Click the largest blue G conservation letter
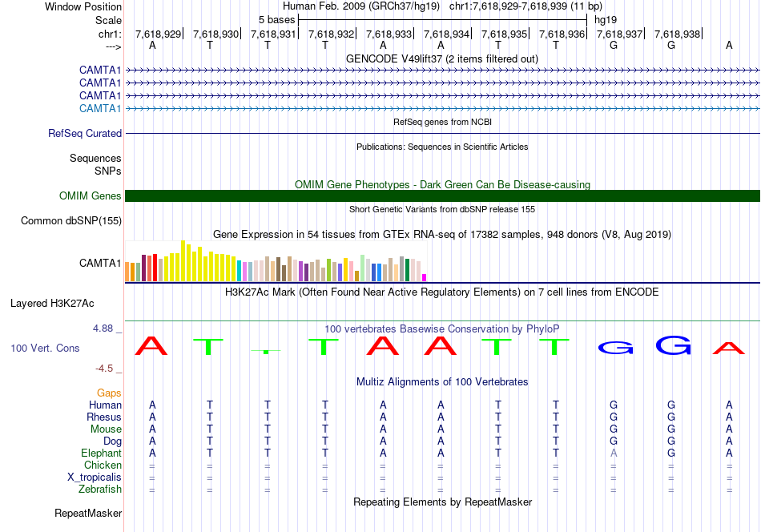The height and width of the screenshot is (532, 761). click(673, 345)
